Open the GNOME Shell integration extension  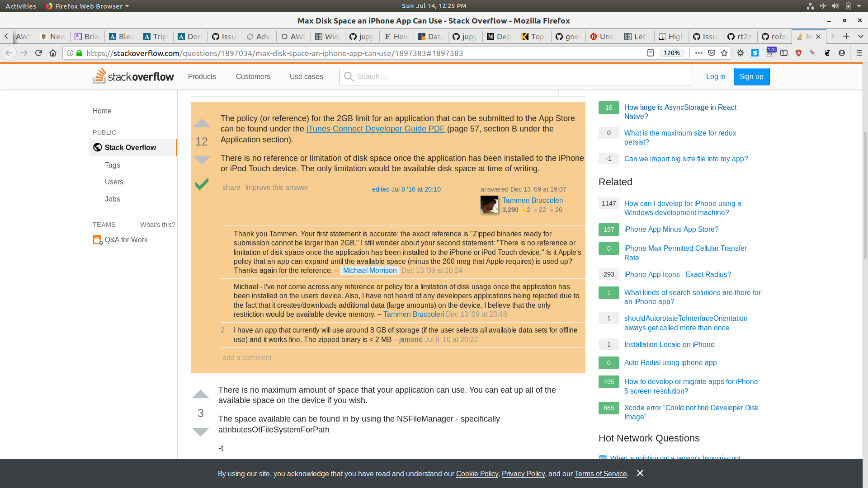coord(827,53)
